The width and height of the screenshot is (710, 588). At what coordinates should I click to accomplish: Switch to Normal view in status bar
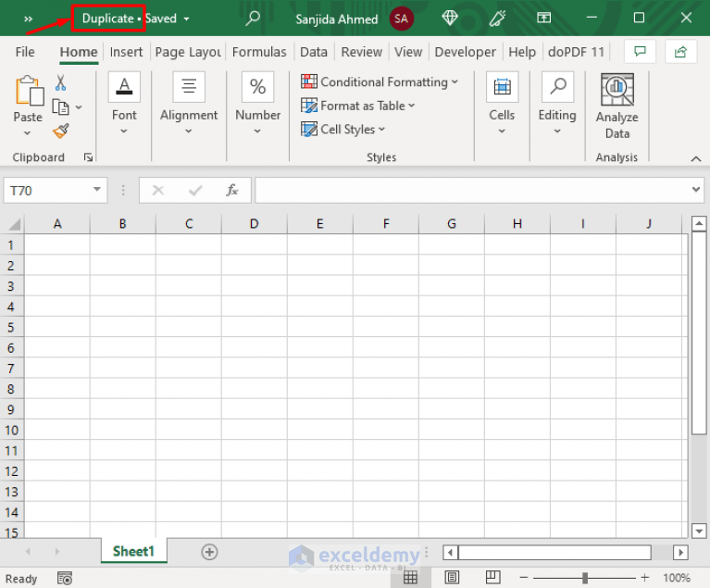[410, 577]
